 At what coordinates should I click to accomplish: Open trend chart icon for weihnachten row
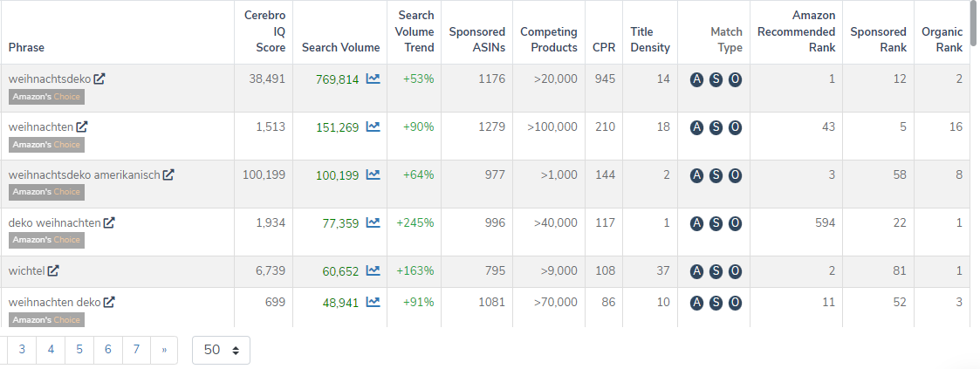(373, 126)
